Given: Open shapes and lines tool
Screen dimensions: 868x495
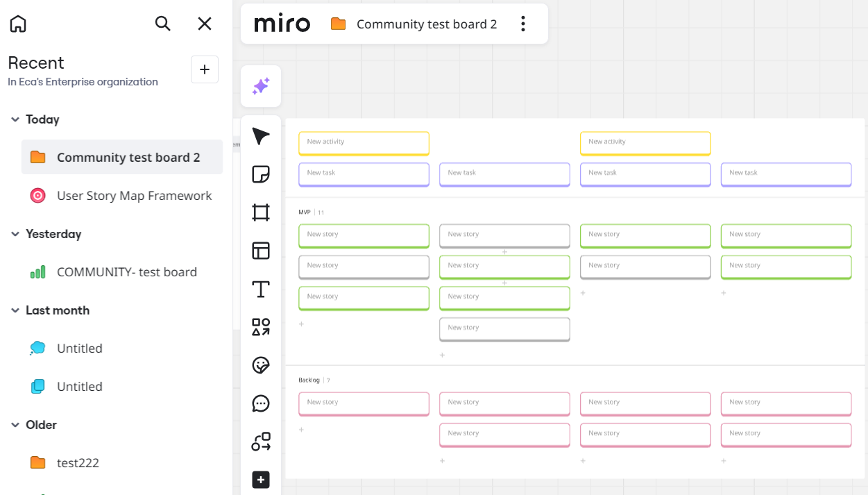Looking at the screenshot, I should (x=261, y=327).
